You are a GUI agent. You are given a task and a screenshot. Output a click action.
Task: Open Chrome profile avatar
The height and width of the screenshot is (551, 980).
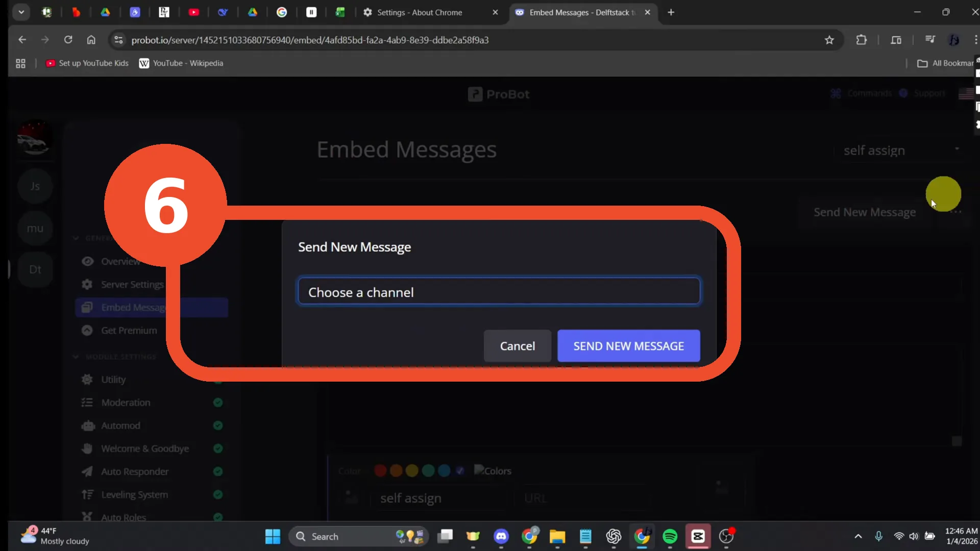click(x=953, y=40)
